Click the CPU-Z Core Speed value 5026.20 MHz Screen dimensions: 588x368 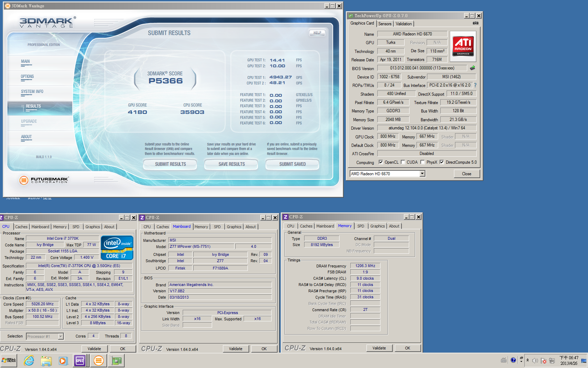42,304
